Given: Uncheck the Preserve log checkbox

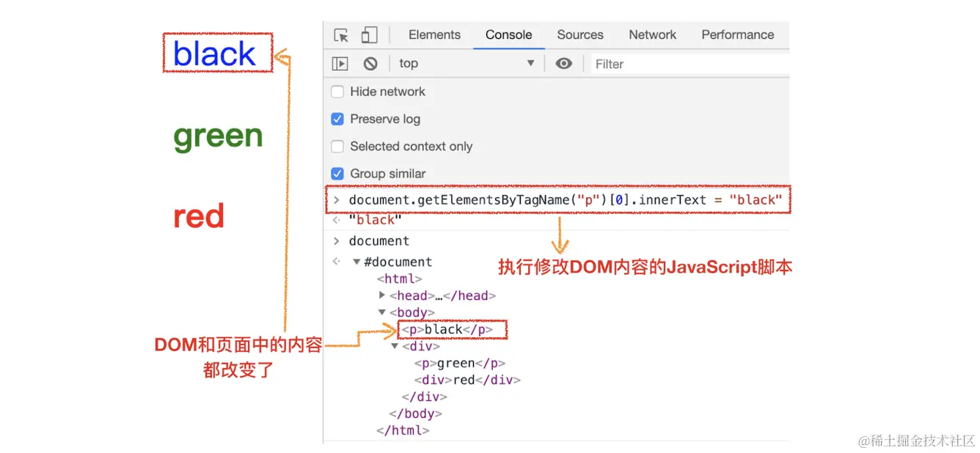Looking at the screenshot, I should [x=337, y=119].
